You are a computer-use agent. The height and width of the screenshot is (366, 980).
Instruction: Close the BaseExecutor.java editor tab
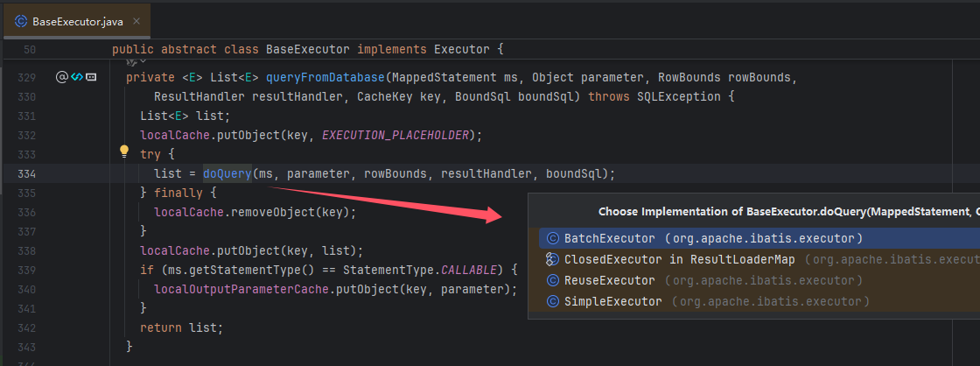pos(136,20)
